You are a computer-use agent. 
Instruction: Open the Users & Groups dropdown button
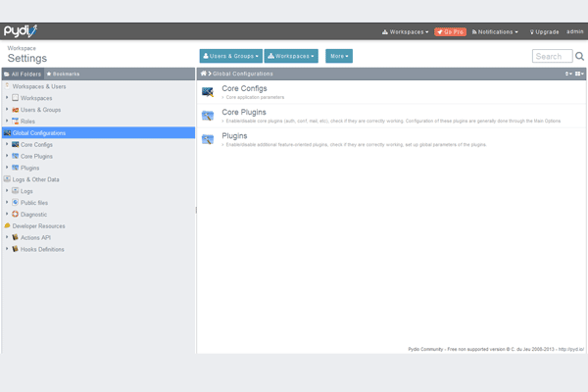tap(230, 56)
